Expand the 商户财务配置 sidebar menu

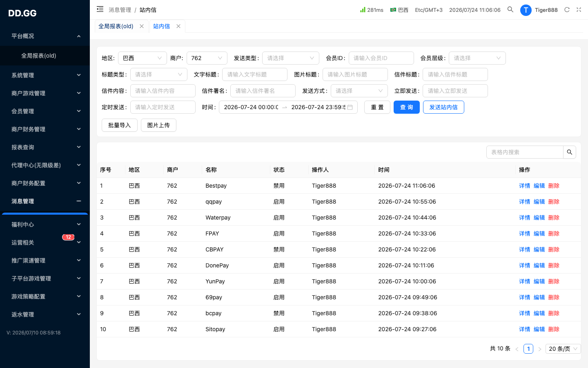click(x=45, y=183)
